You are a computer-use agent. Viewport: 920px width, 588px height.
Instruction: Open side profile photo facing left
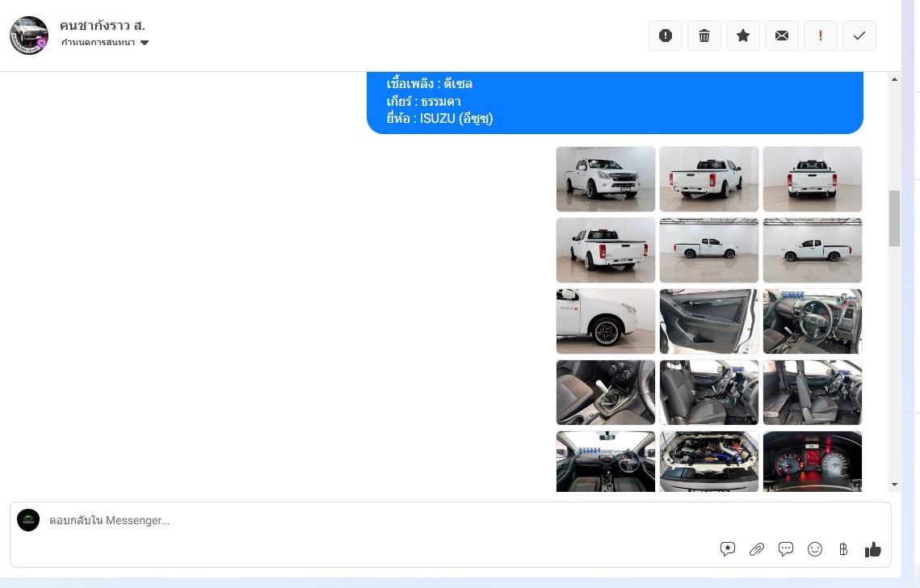[812, 250]
